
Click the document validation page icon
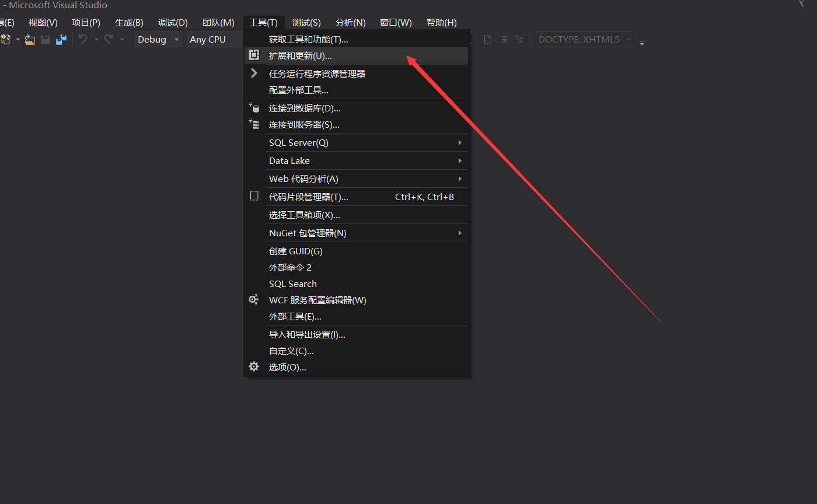(x=488, y=40)
